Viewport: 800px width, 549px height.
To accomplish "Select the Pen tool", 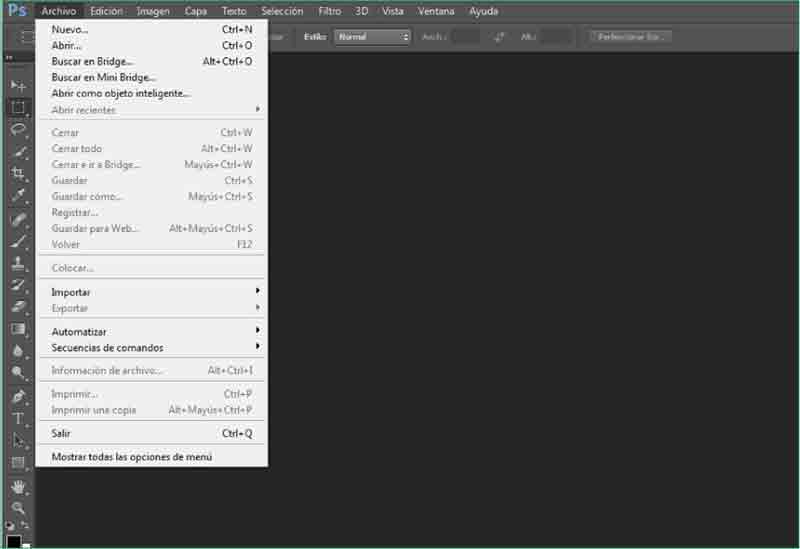I will pyautogui.click(x=17, y=396).
